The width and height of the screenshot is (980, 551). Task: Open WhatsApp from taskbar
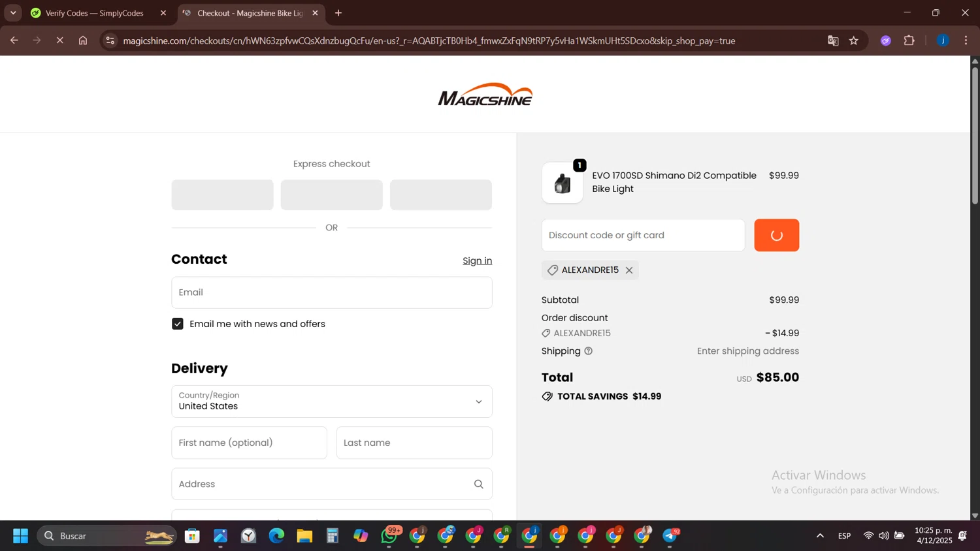click(x=390, y=536)
